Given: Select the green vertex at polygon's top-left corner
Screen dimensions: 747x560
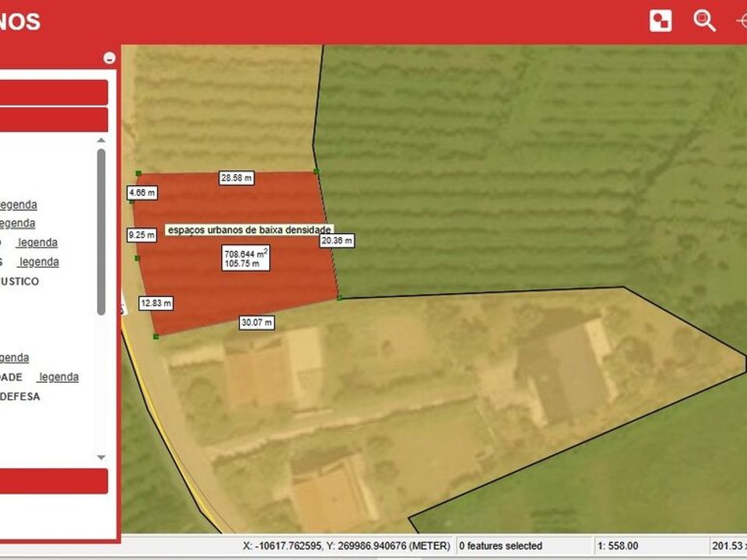Looking at the screenshot, I should pos(139,173).
